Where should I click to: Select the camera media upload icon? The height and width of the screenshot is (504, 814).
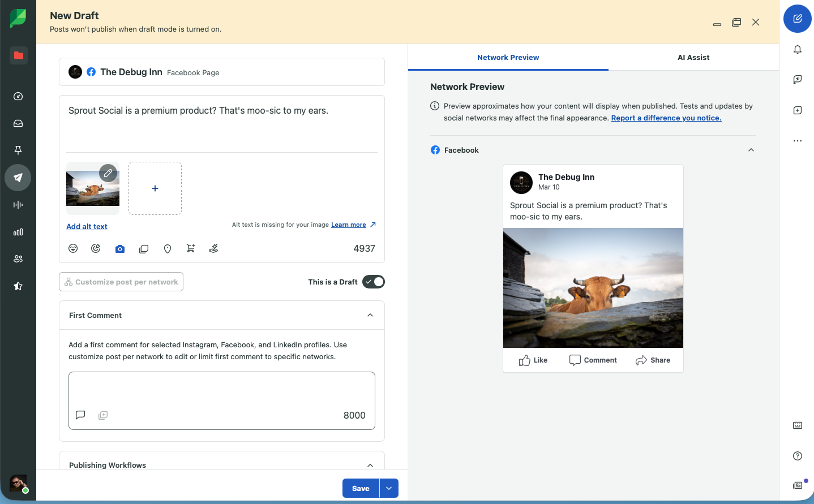(119, 248)
